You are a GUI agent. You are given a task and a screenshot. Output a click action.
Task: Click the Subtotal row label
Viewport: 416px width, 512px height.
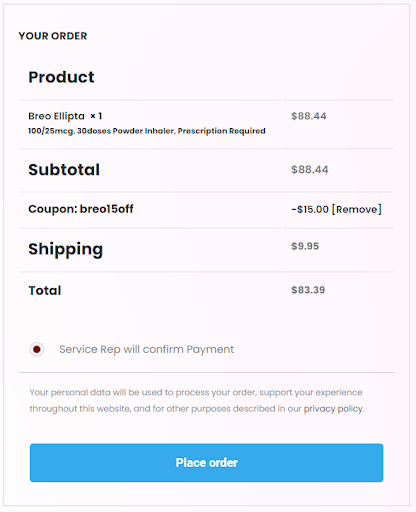pos(64,169)
